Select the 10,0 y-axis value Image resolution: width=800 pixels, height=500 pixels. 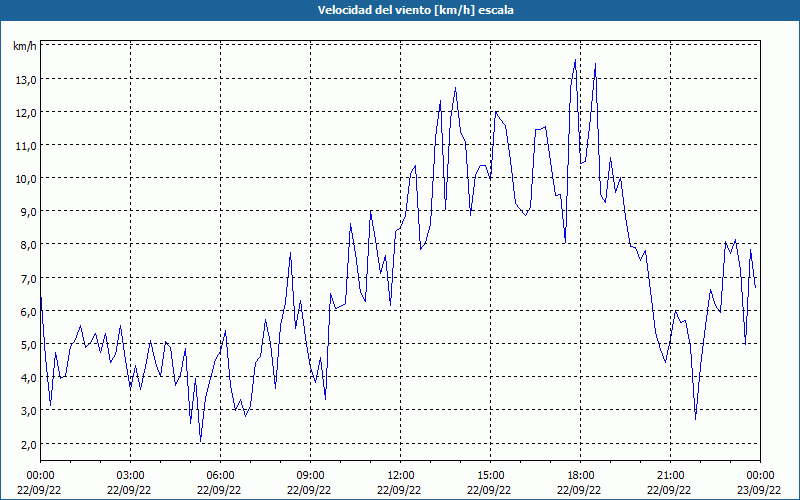tap(27, 179)
